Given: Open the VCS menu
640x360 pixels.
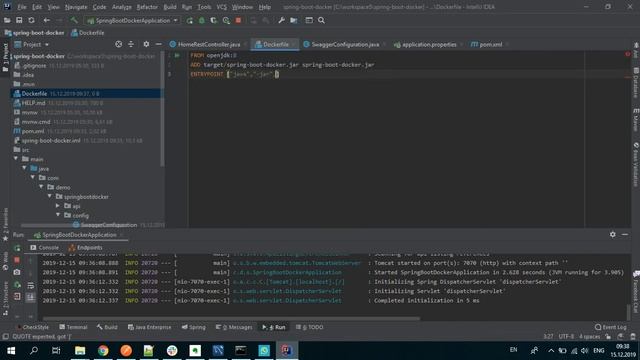Looking at the screenshot, I should (x=221, y=7).
